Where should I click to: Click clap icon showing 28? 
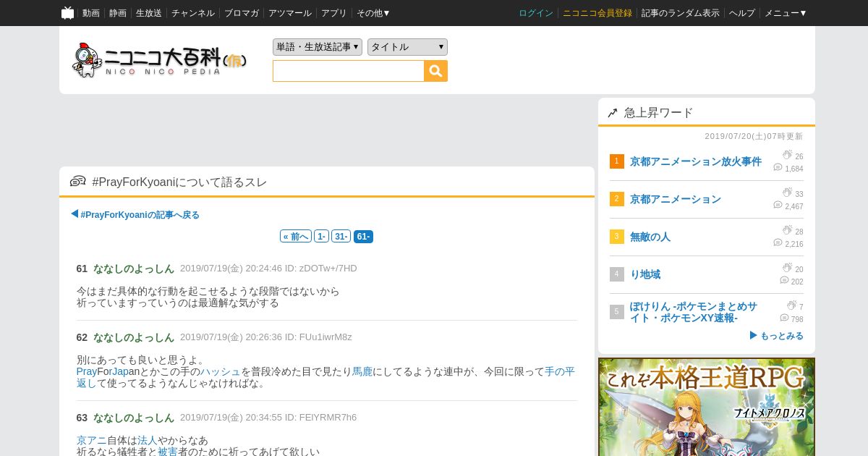788,231
